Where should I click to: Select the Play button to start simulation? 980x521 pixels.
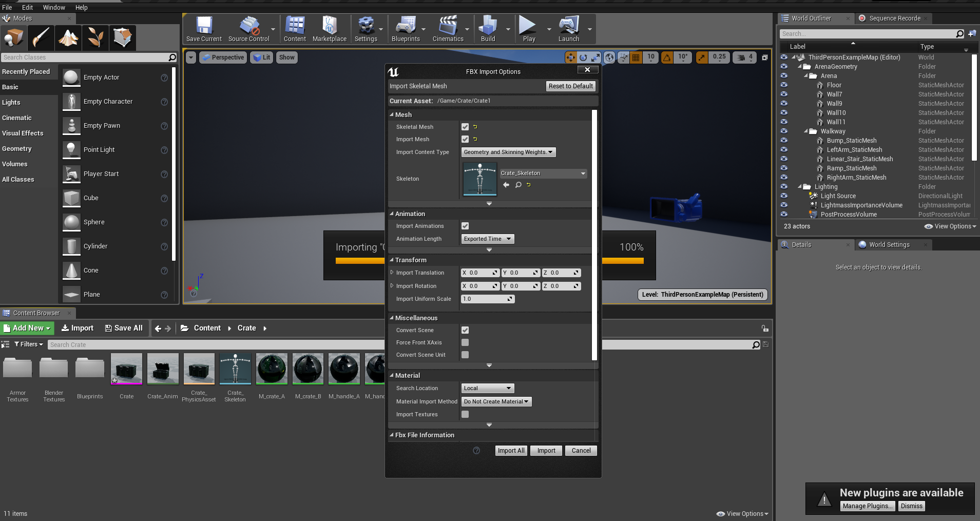[x=528, y=29]
